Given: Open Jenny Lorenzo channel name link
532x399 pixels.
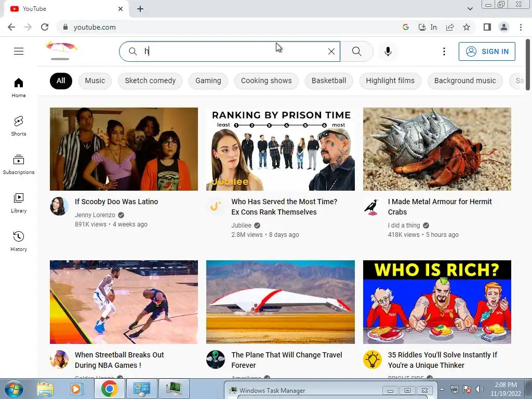Looking at the screenshot, I should tap(95, 215).
